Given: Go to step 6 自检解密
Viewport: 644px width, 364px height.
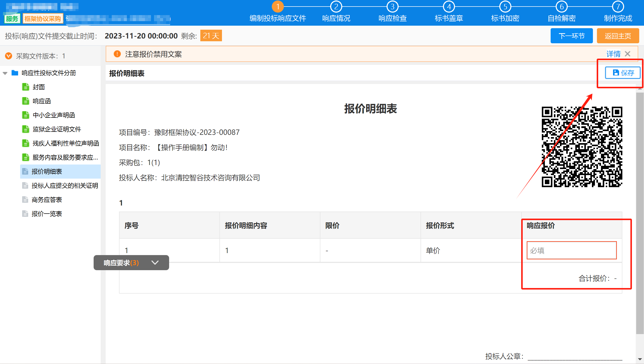Looking at the screenshot, I should [562, 12].
